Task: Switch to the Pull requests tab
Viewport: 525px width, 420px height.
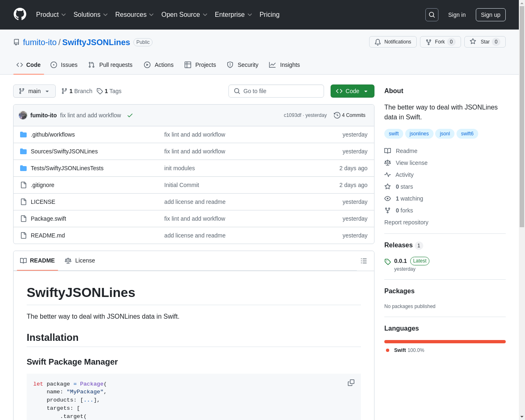Action: coord(110,65)
